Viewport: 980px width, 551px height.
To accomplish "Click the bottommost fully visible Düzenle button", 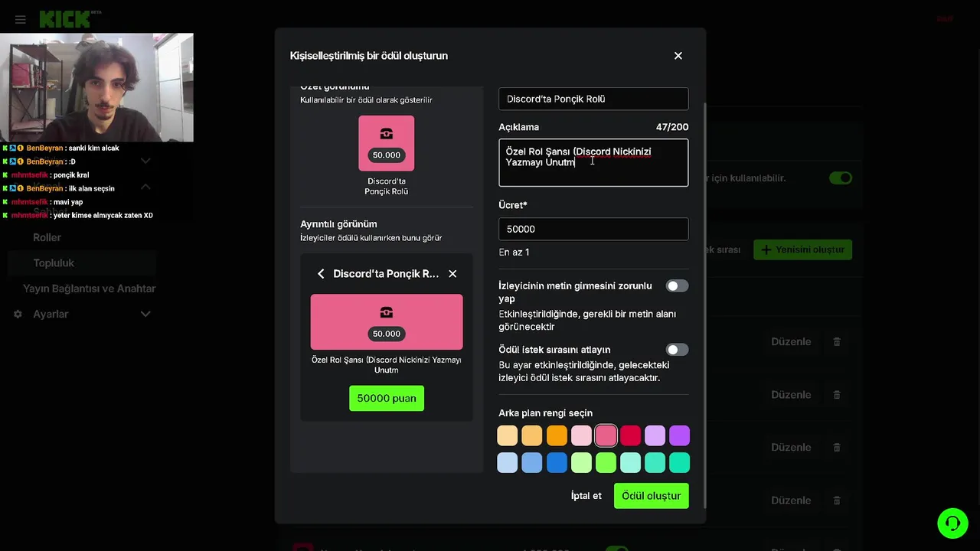I will (x=791, y=500).
